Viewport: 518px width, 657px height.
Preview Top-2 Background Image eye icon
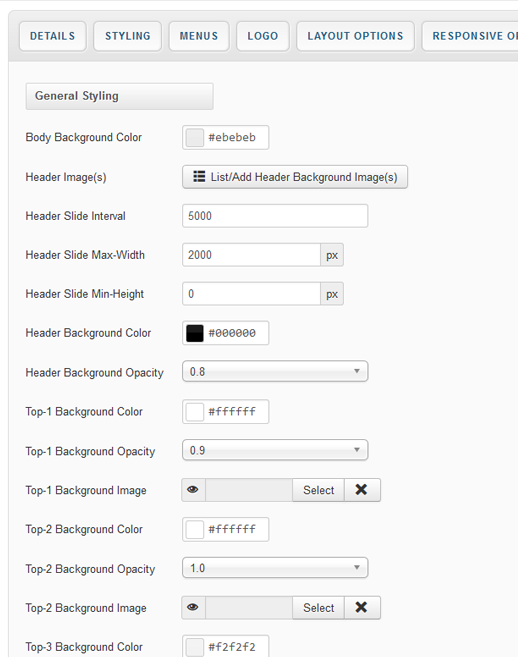point(193,608)
